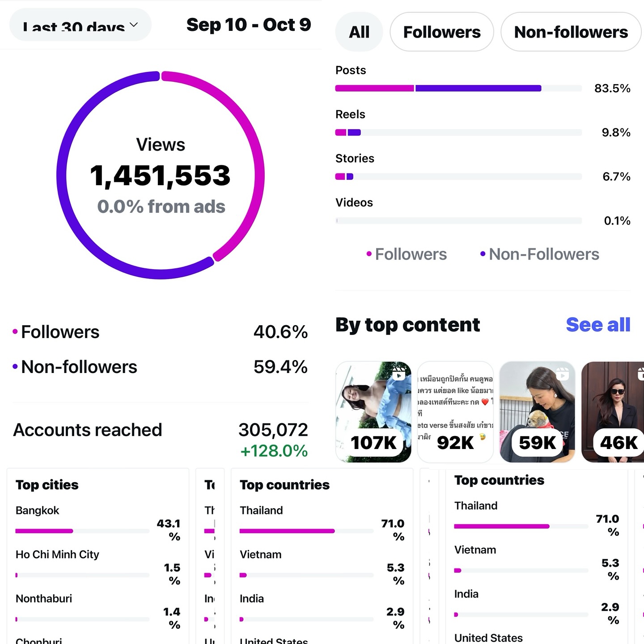Click the See all link
This screenshot has width=644, height=644.
(598, 325)
